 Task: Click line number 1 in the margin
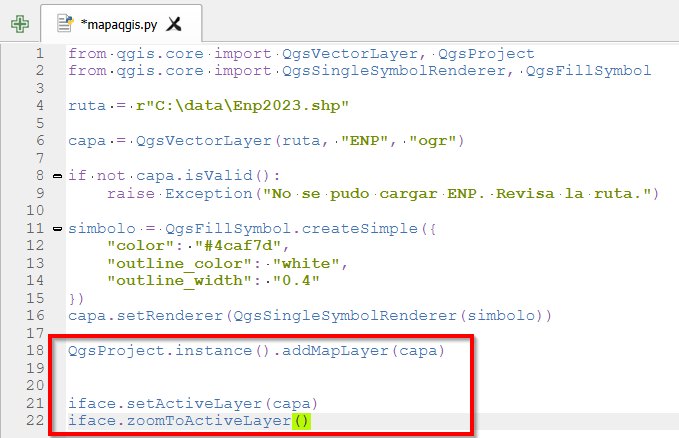point(38,53)
